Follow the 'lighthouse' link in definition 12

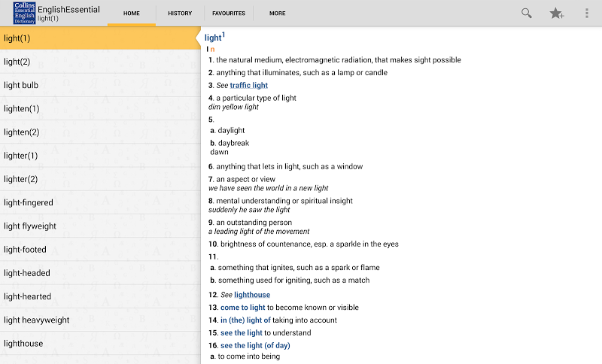click(252, 295)
